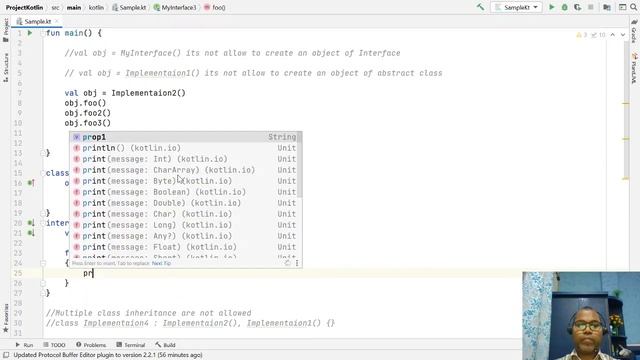Run with coverage icon
The image size is (640, 360).
(x=578, y=7)
